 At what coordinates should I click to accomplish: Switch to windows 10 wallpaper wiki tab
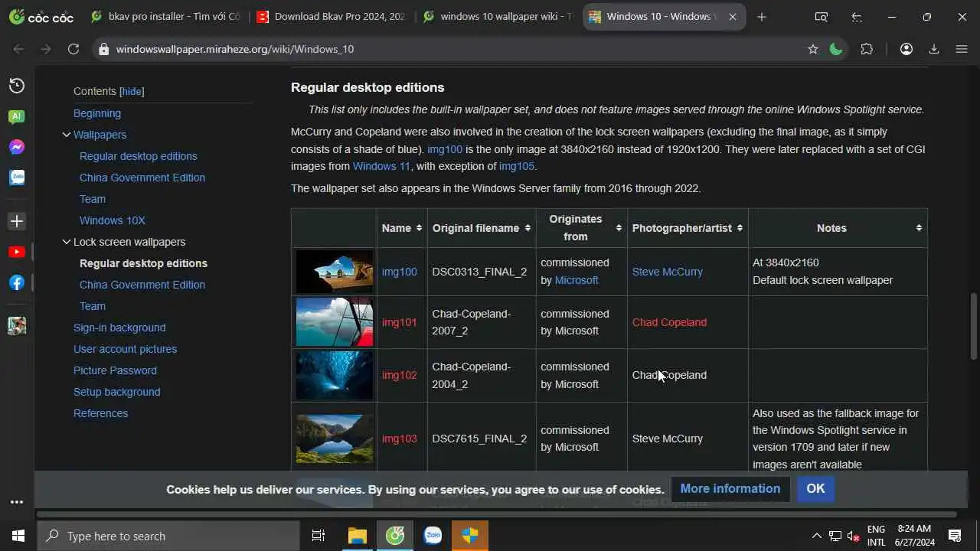click(x=499, y=17)
